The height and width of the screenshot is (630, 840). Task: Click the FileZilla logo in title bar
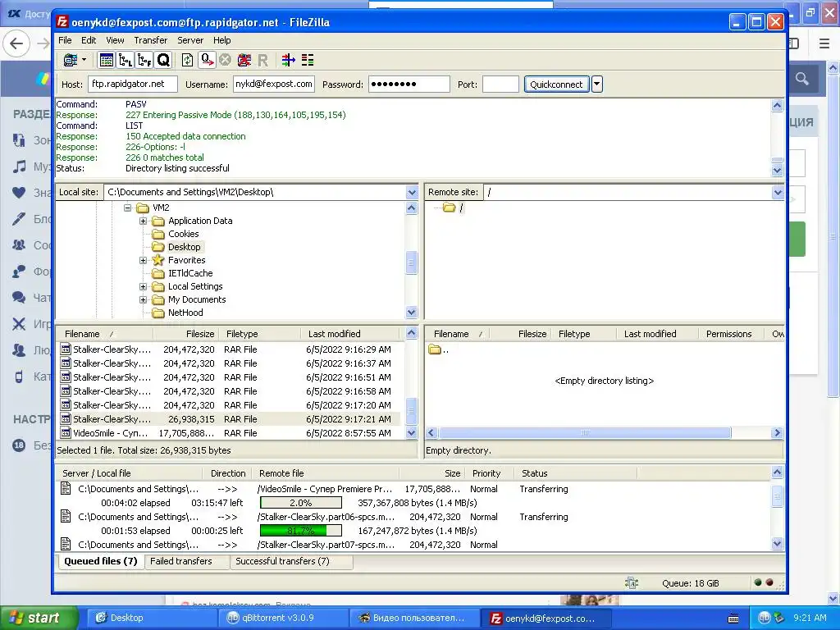click(x=62, y=22)
